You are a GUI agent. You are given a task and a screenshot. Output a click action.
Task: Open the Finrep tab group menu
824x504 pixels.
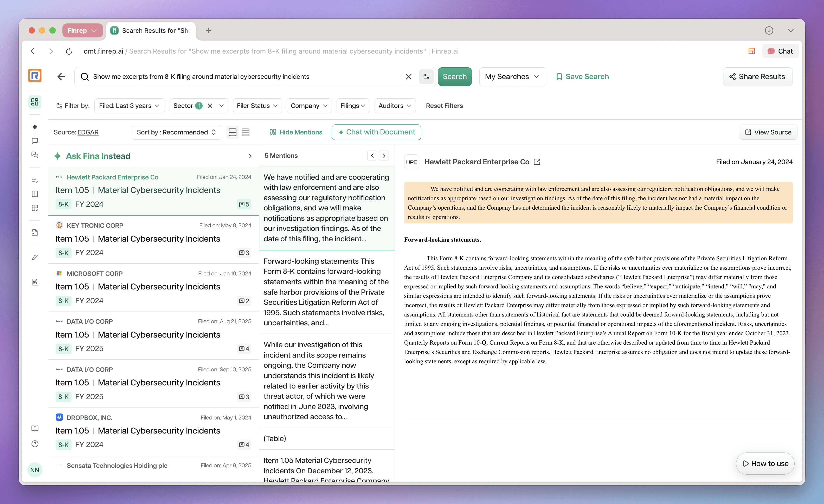pos(82,30)
